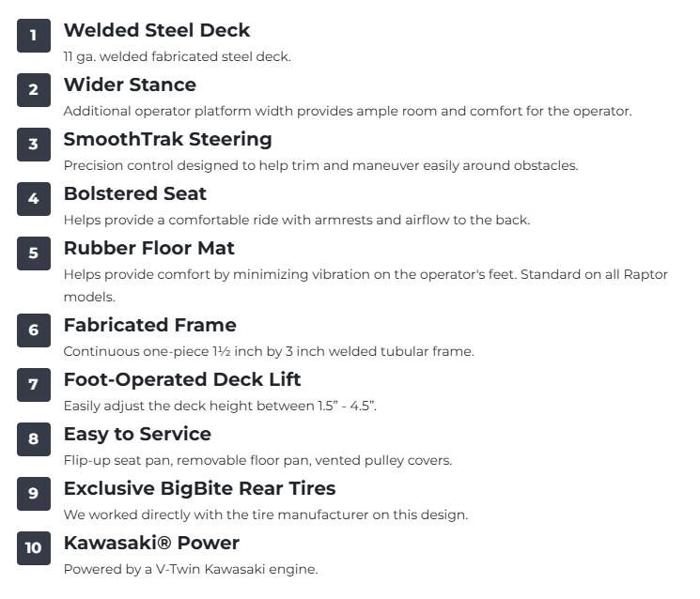Click the number 2 badge icon
Screen dimensions: 700x599
click(x=34, y=90)
